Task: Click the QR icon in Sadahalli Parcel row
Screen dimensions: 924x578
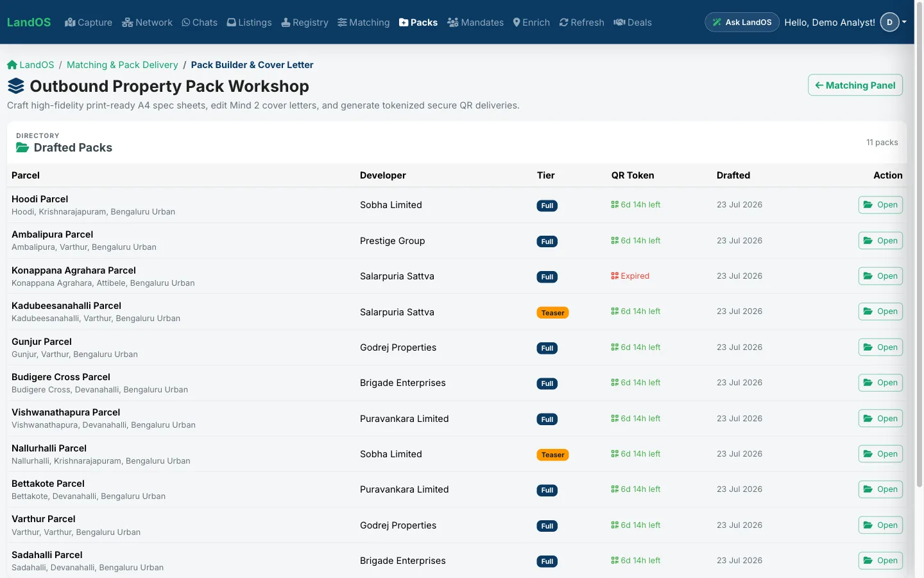Action: 615,561
